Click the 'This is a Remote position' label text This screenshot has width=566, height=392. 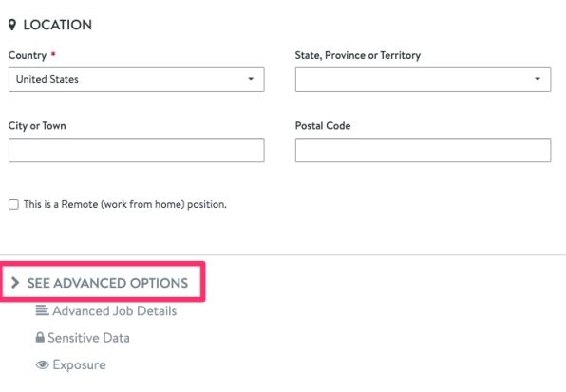point(125,204)
